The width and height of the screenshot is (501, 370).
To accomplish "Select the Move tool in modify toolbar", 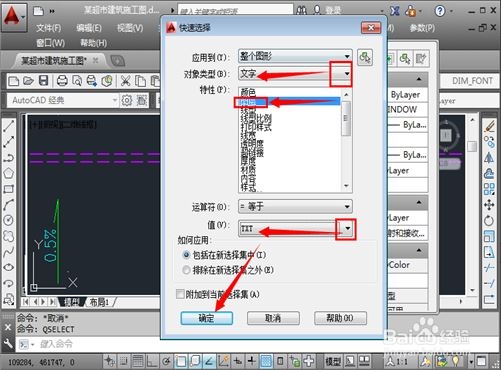I will tap(489, 205).
